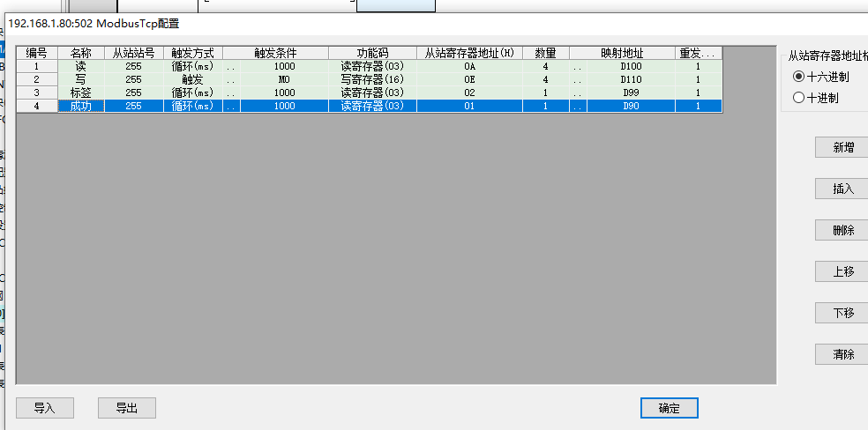This screenshot has height=430, width=868.
Task: Click the 插入 (Insert) button
Action: pyautogui.click(x=843, y=189)
